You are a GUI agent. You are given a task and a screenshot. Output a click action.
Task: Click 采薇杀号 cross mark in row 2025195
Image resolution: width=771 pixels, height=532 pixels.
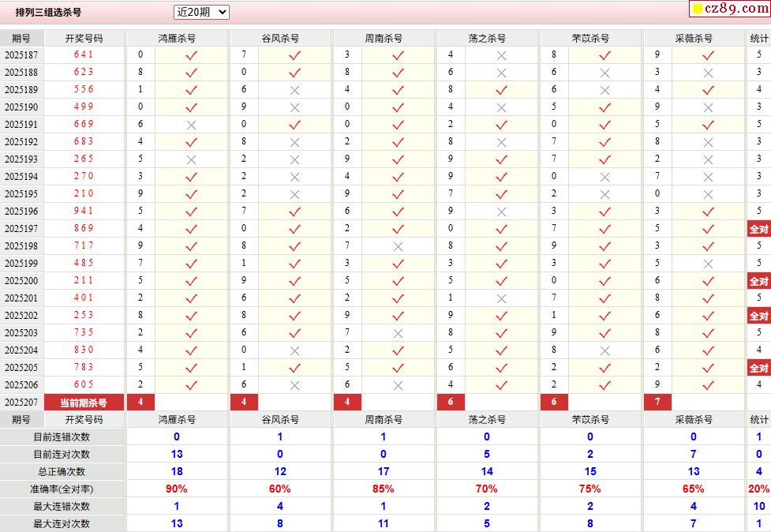point(708,195)
